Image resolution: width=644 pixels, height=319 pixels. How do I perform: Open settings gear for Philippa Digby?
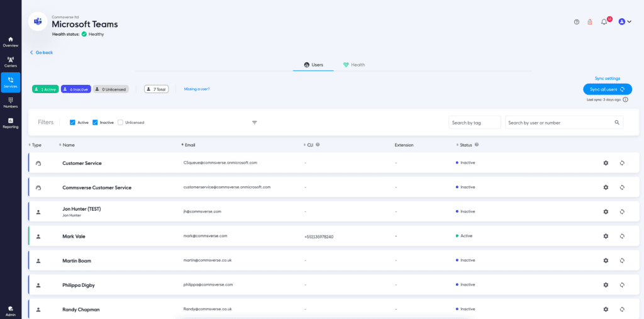click(x=606, y=284)
